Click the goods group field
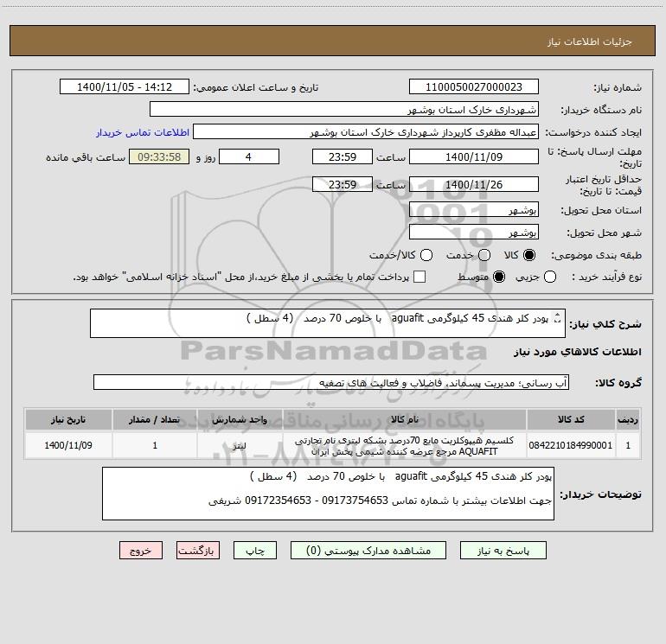 (331, 382)
